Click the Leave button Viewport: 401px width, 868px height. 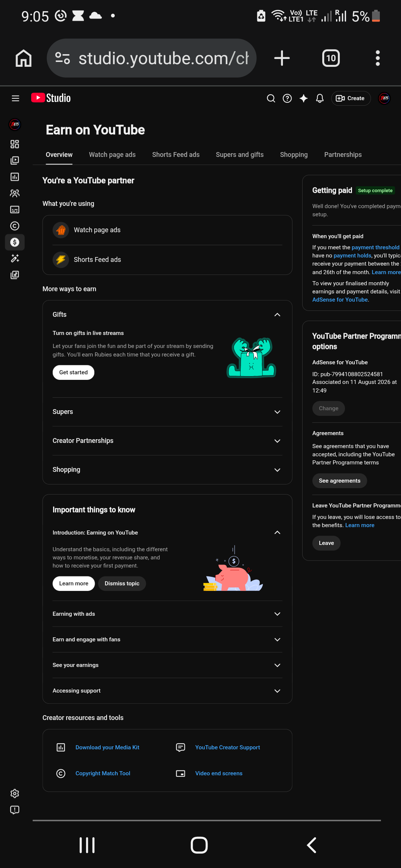(326, 543)
